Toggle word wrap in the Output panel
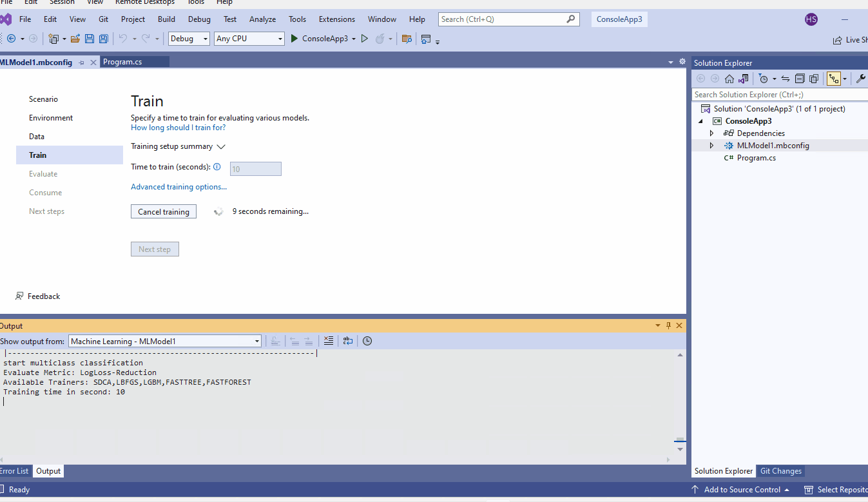 pos(348,340)
